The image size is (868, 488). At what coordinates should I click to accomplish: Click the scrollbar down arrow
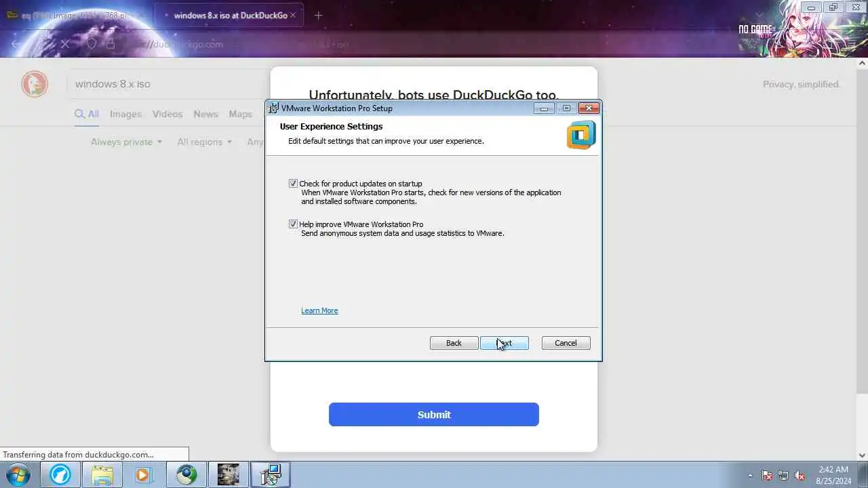pos(863,455)
